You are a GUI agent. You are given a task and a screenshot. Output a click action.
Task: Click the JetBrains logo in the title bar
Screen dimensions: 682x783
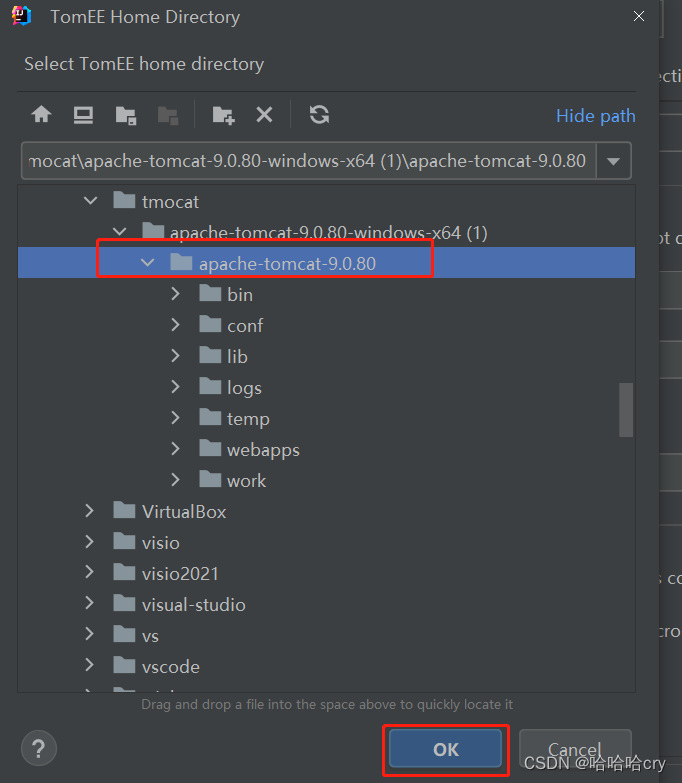pos(21,16)
